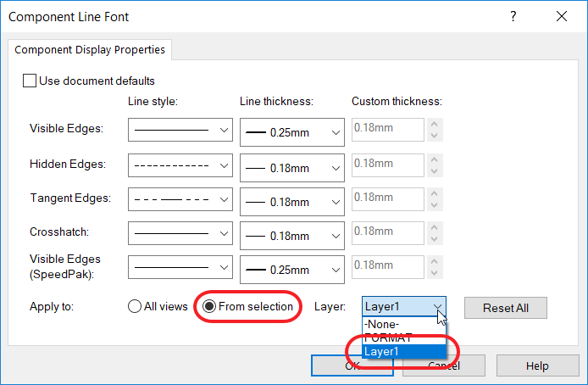This screenshot has width=588, height=385.
Task: Click Visible Edges custom thickness field
Action: [386, 130]
